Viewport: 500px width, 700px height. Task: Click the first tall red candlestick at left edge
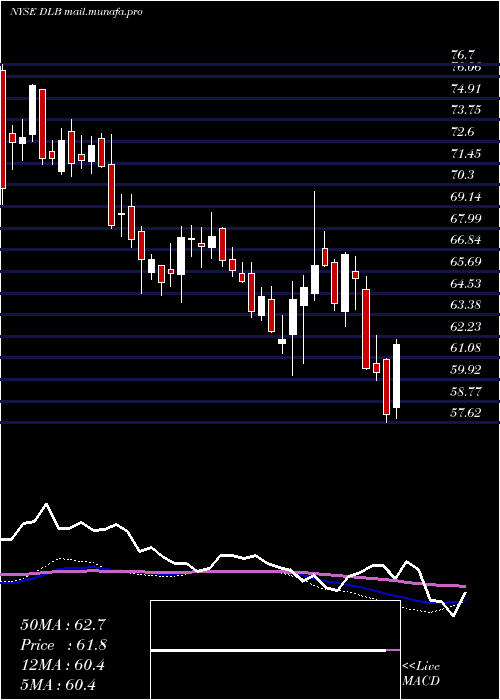click(x=3, y=129)
